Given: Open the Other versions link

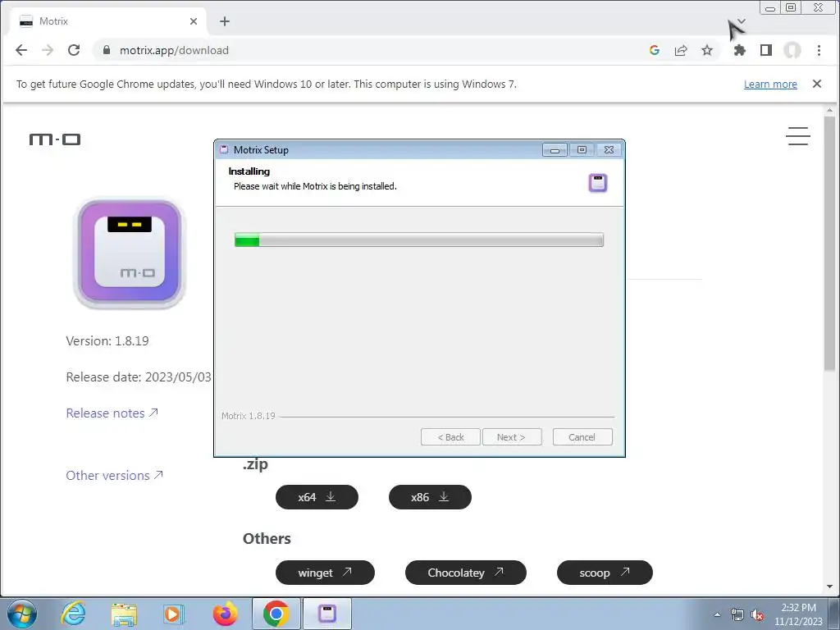Looking at the screenshot, I should pos(114,475).
